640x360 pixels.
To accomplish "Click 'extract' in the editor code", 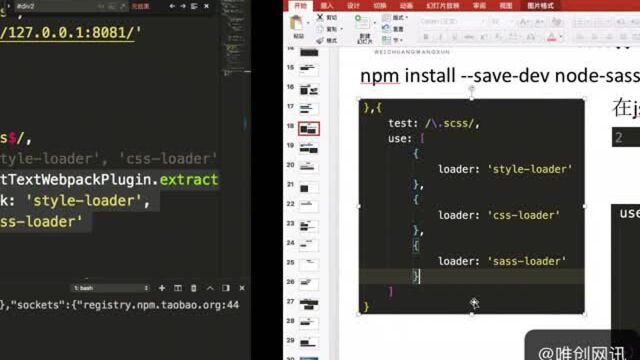I will [x=189, y=180].
